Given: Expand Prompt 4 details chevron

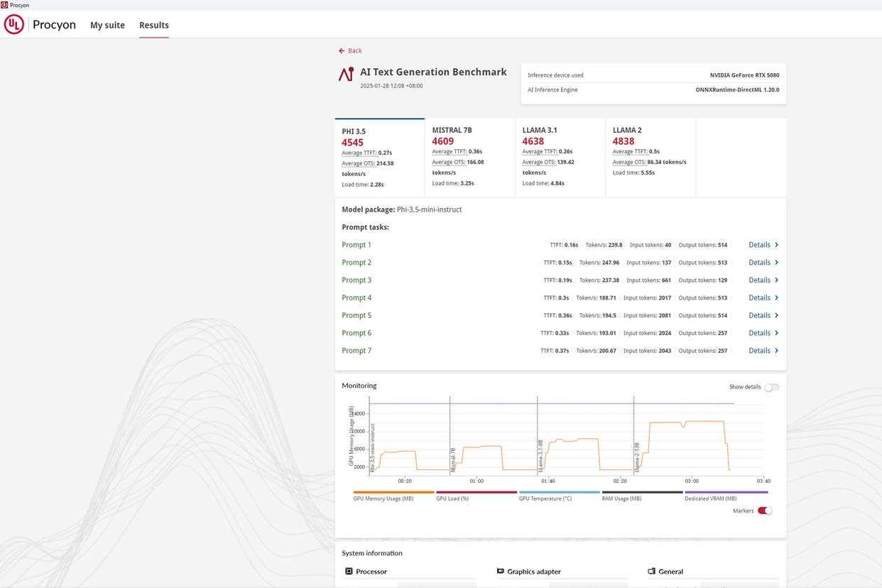Looking at the screenshot, I should (777, 298).
